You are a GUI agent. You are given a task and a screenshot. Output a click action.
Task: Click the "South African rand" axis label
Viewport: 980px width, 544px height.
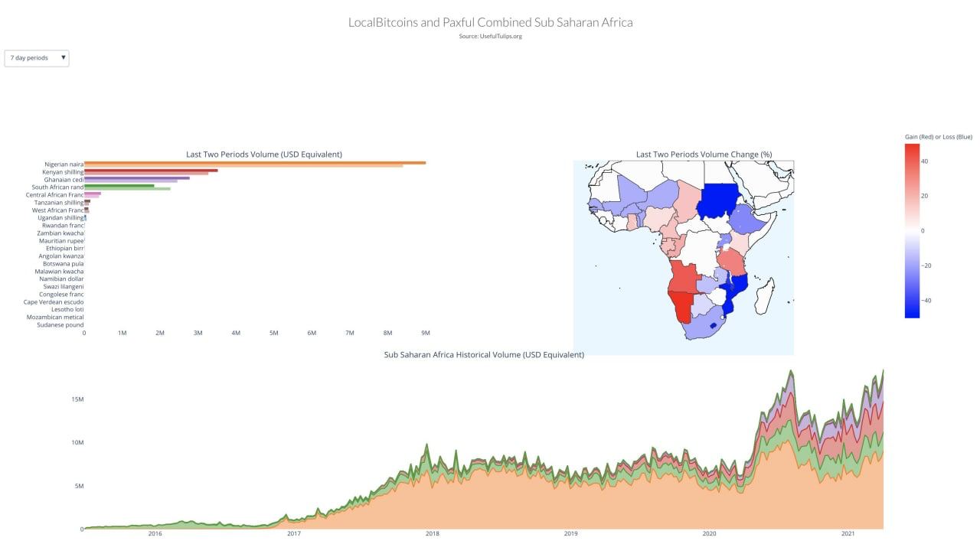tap(58, 187)
